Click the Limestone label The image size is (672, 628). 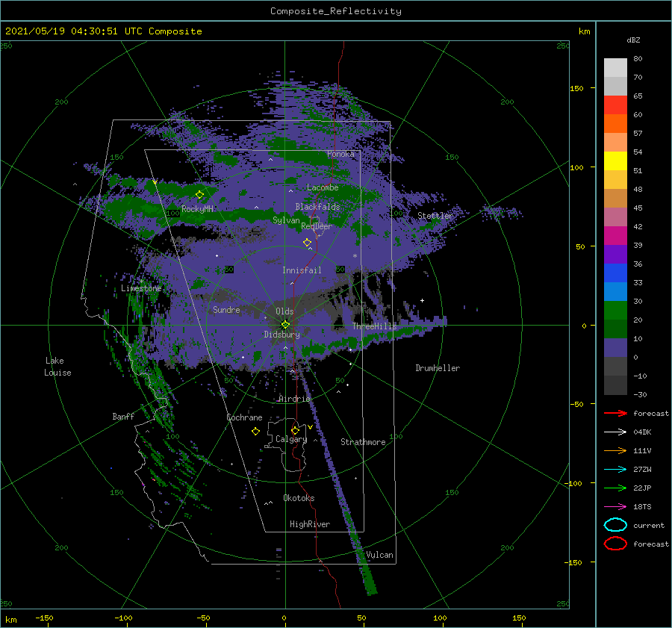(x=141, y=288)
